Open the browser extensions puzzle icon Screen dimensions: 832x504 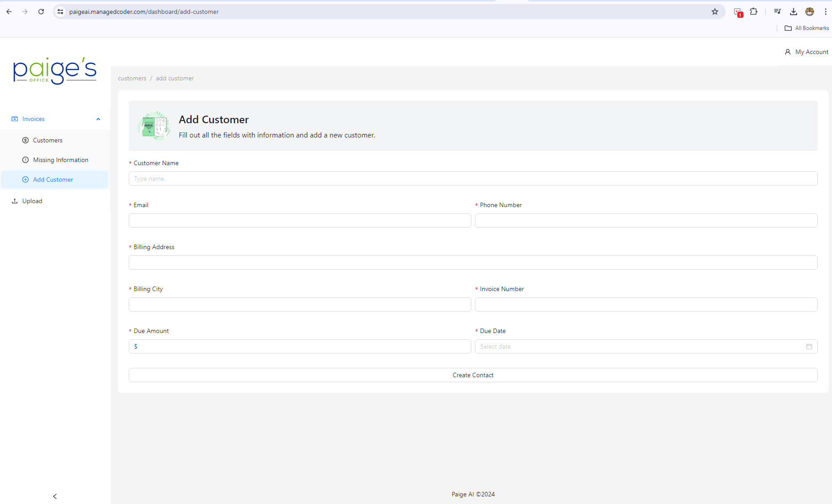coord(753,12)
